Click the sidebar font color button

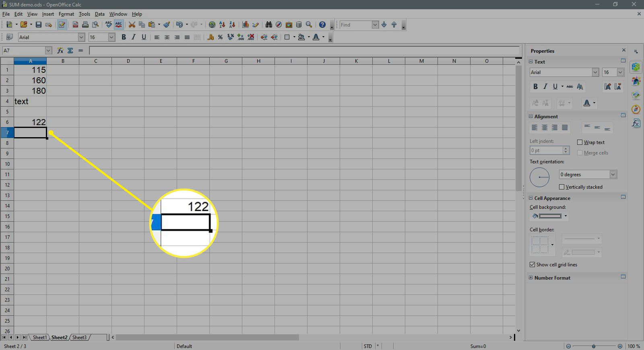tap(587, 103)
